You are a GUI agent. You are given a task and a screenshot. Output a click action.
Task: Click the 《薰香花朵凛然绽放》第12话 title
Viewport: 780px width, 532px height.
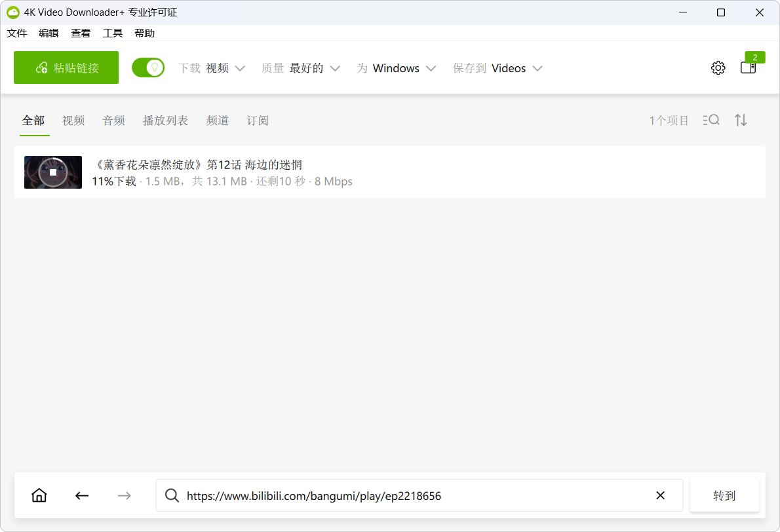click(197, 164)
